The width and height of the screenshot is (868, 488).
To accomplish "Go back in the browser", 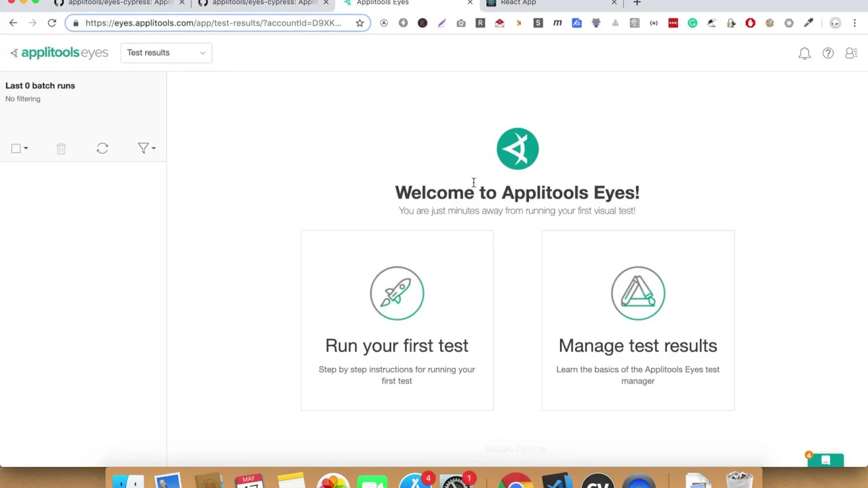I will pyautogui.click(x=13, y=23).
